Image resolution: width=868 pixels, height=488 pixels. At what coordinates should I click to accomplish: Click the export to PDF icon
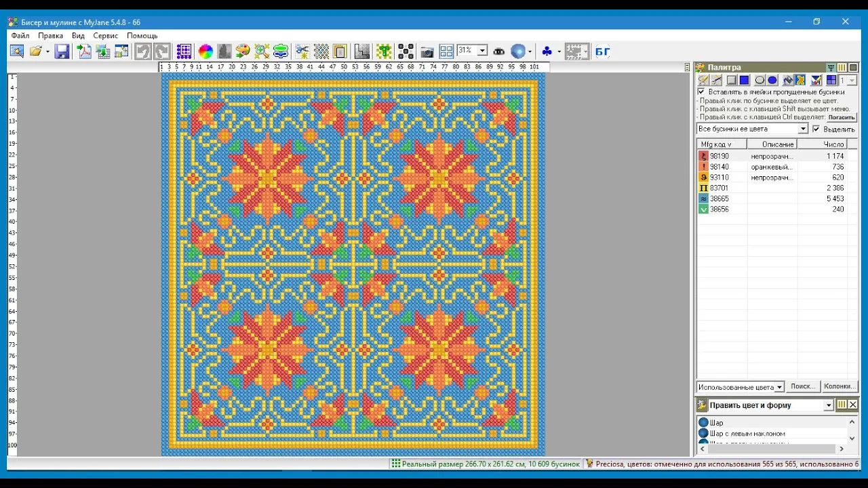click(x=84, y=51)
